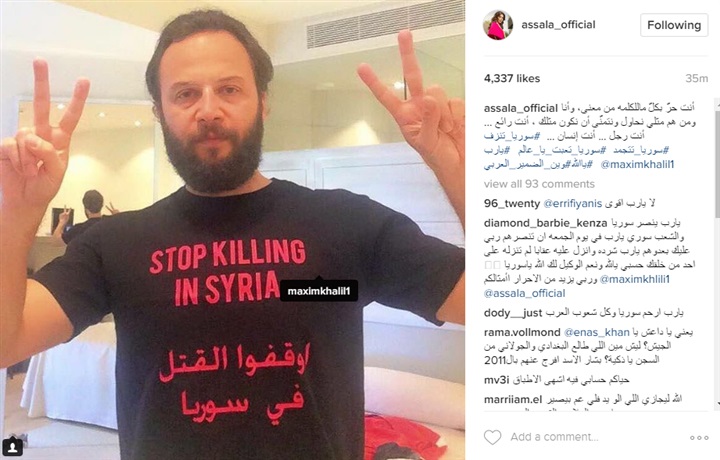Click the heart like icon

point(492,437)
